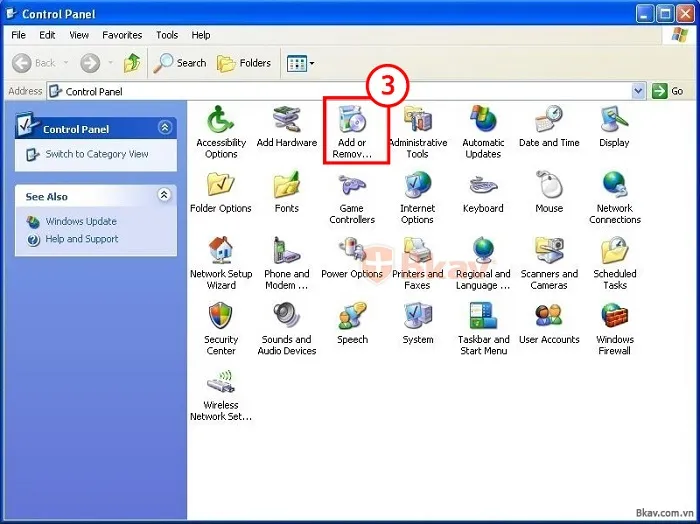
Task: Expand the Address bar dropdown arrow
Action: [x=639, y=91]
